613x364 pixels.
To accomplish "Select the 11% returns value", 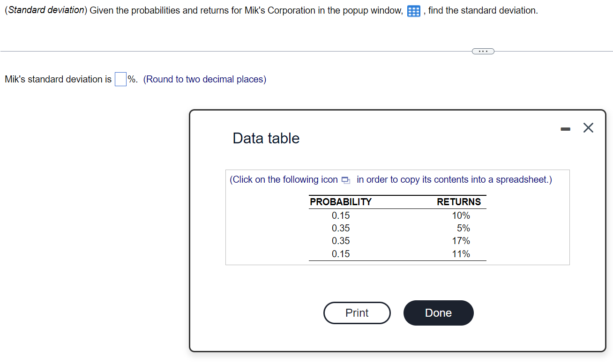I will click(x=461, y=253).
